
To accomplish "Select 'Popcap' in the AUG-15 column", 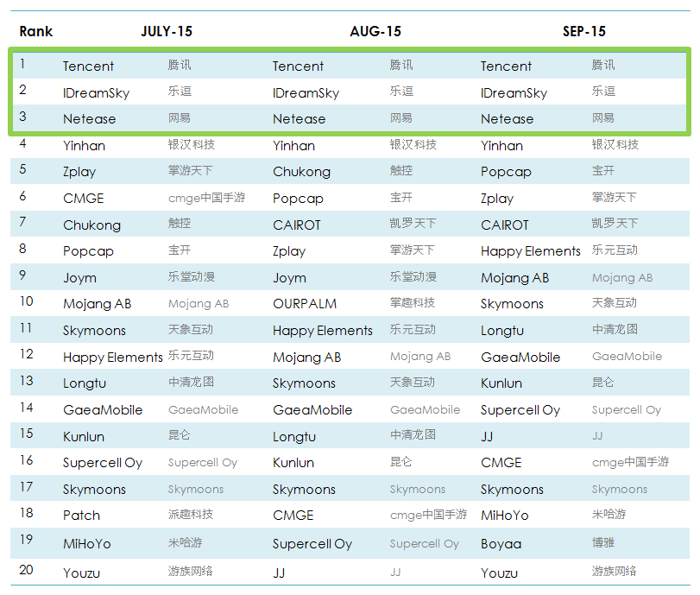I will point(298,199).
